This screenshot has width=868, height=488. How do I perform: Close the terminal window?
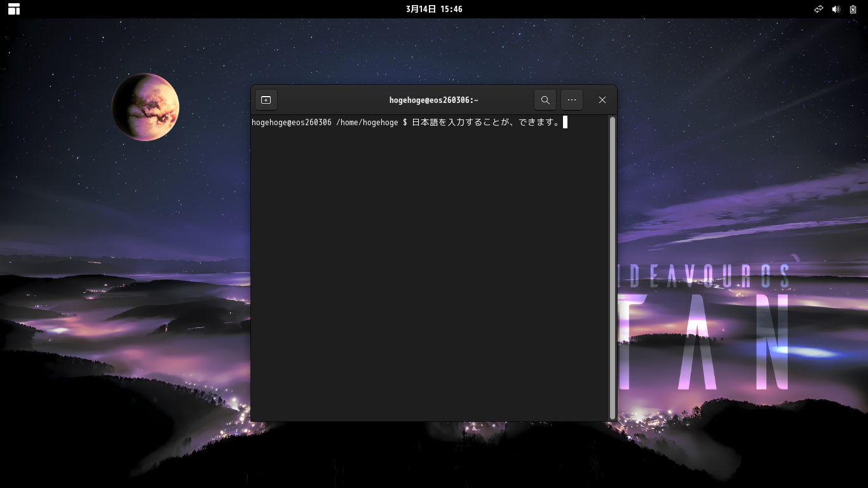click(602, 100)
